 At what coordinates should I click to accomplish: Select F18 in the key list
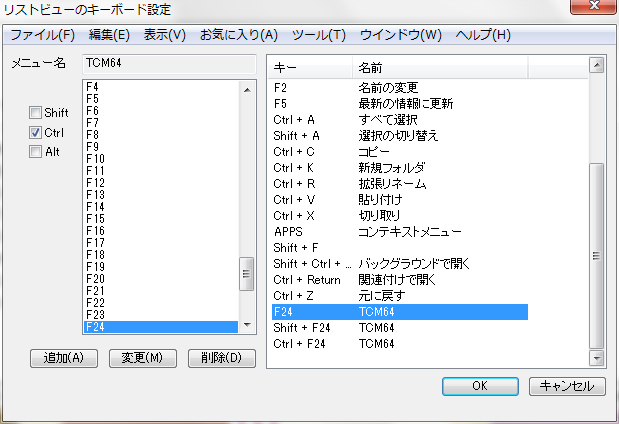[x=161, y=255]
